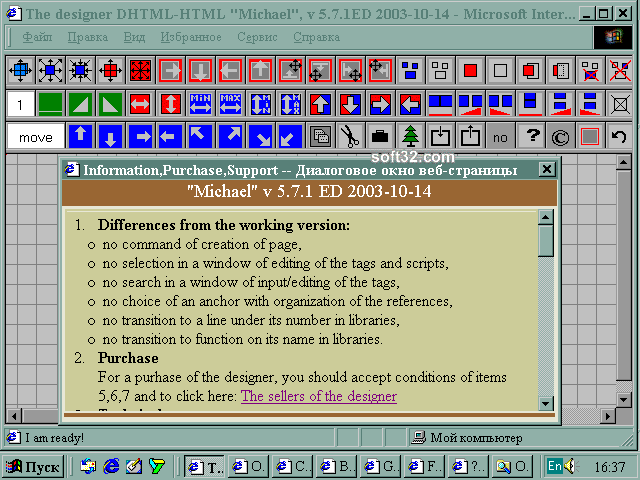Click main window scrollbar up arrow
The width and height of the screenshot is (640, 480).
(624, 162)
